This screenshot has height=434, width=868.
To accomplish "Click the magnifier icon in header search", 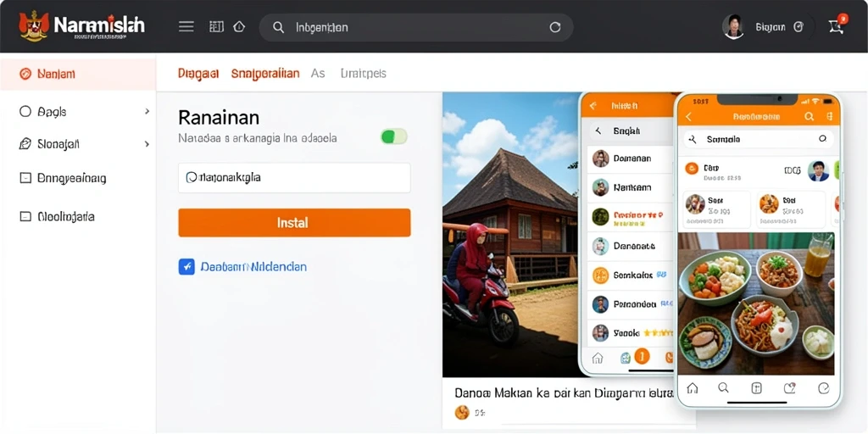I will 278,27.
